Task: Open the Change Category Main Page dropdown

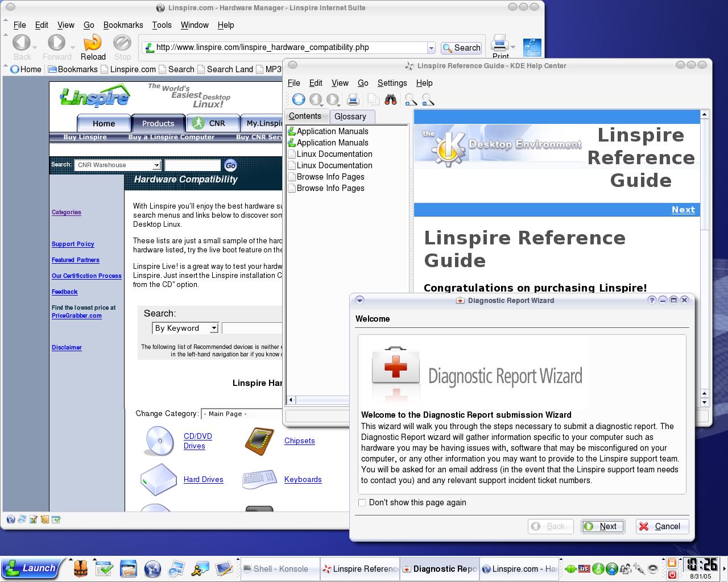Action: tap(242, 414)
